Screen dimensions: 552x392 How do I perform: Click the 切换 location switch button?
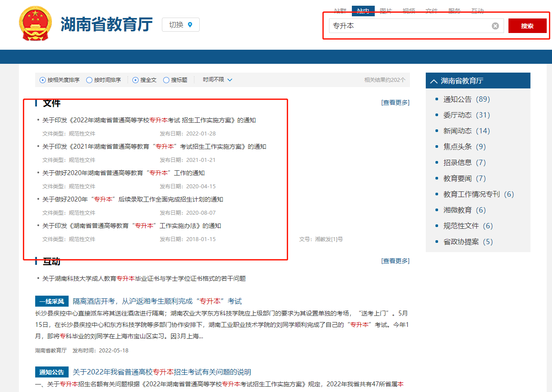tap(180, 24)
